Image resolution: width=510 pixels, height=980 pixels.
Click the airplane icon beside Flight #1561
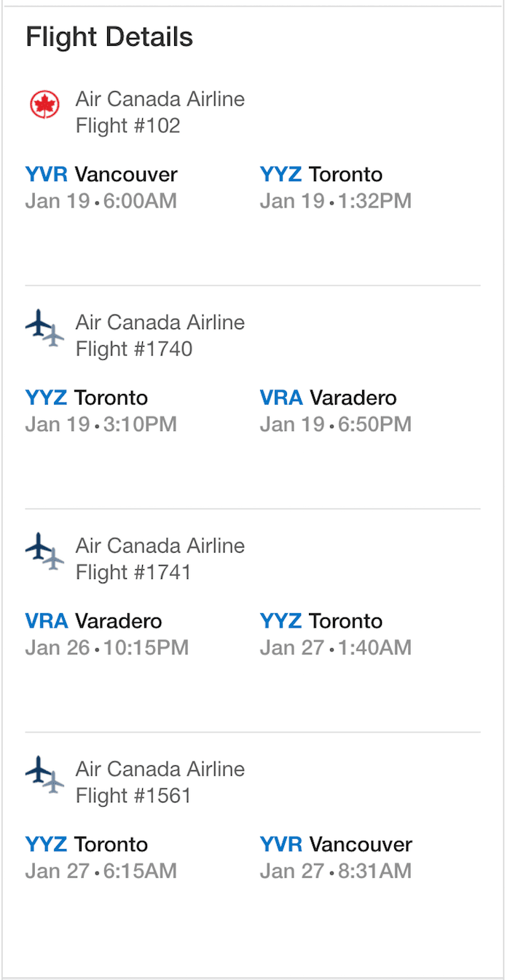click(44, 775)
